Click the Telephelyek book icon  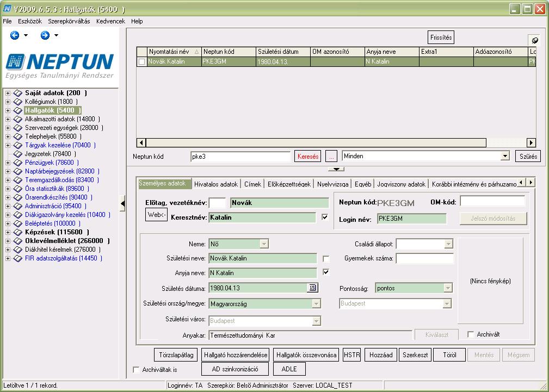(18, 136)
